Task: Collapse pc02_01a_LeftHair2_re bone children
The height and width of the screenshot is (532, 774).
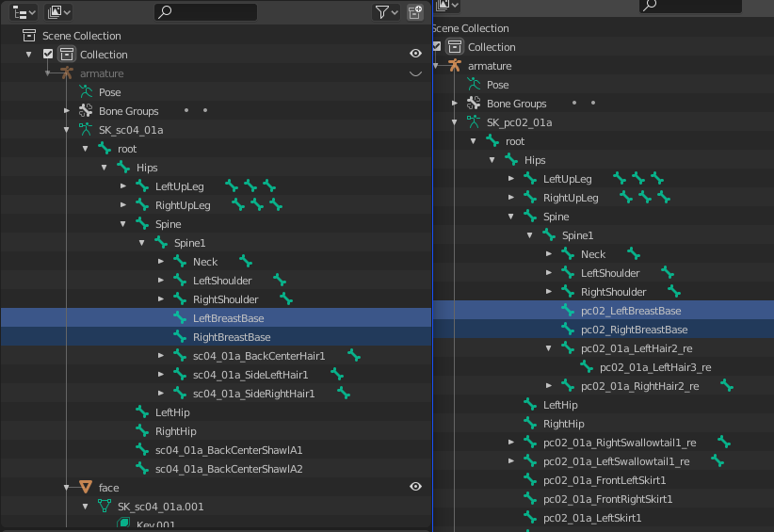Action: point(548,348)
